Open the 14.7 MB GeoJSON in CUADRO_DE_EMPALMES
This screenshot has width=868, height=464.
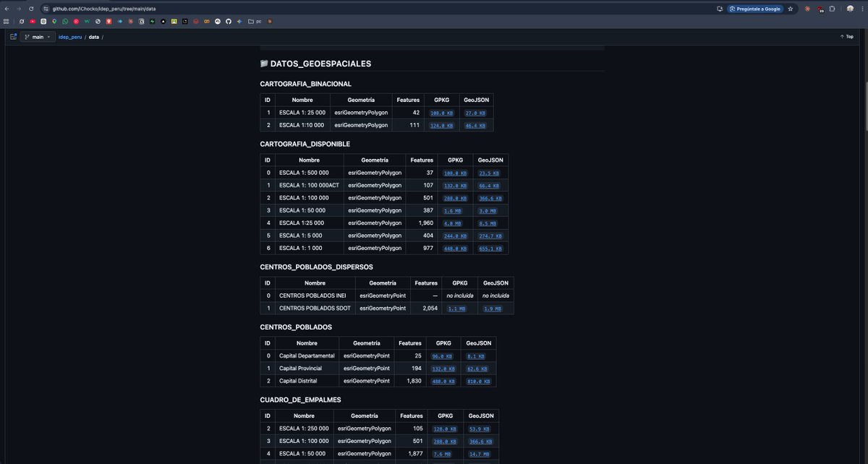point(480,453)
